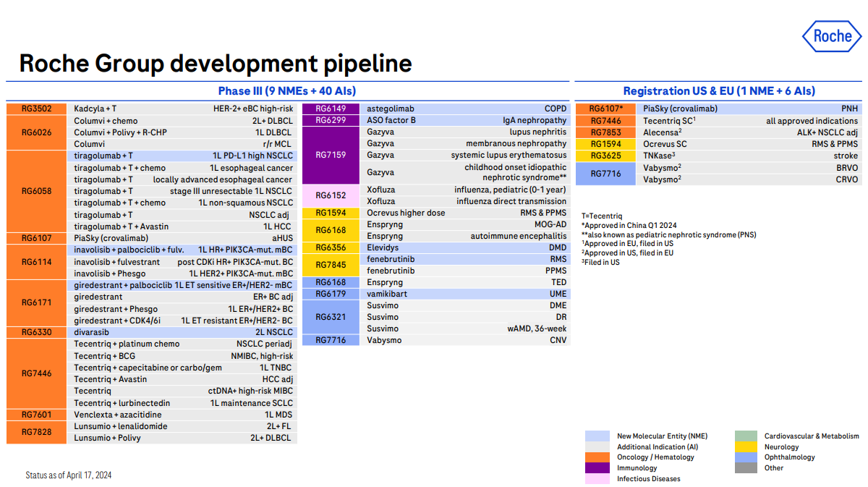
Task: Click the Roche Group development pipeline title
Action: pos(216,64)
